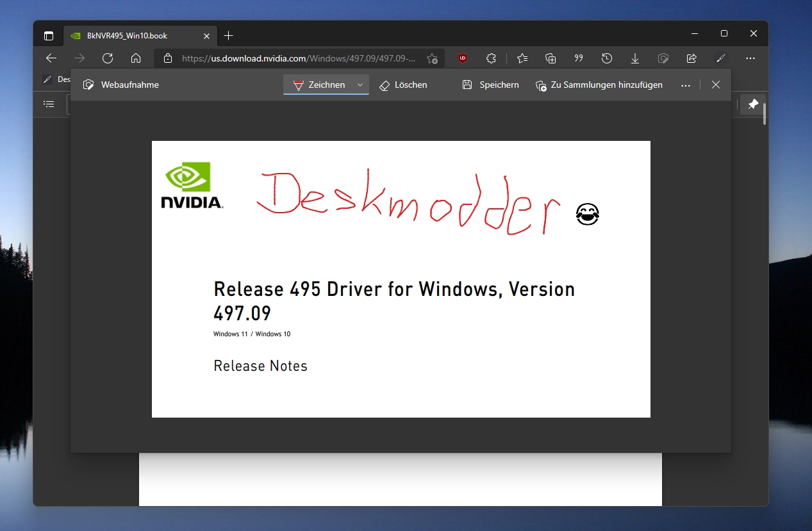This screenshot has height=531, width=812.
Task: Toggle the PDF table of contents
Action: point(49,104)
